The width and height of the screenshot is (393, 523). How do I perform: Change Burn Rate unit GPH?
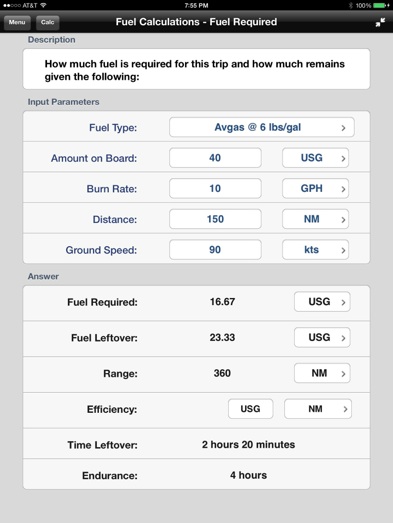tap(315, 188)
